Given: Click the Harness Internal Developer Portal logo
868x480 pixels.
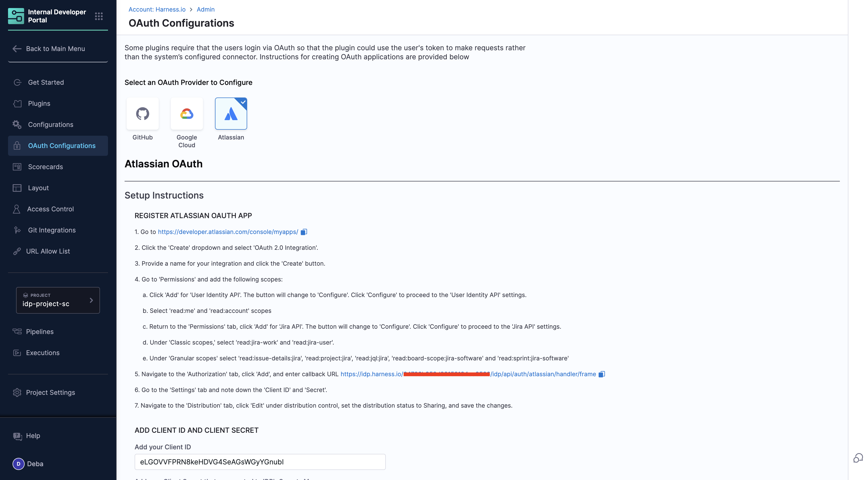Looking at the screenshot, I should pos(16,16).
